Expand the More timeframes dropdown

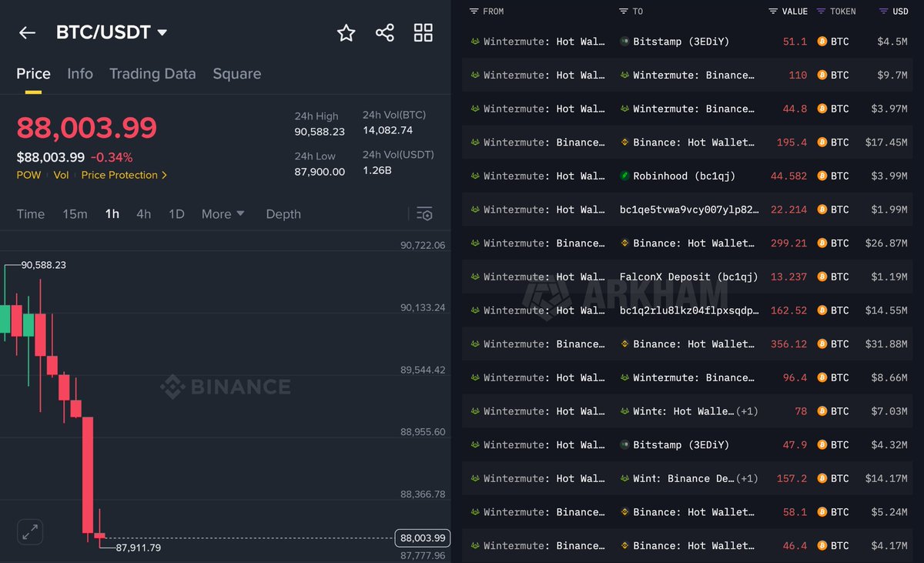tap(223, 213)
